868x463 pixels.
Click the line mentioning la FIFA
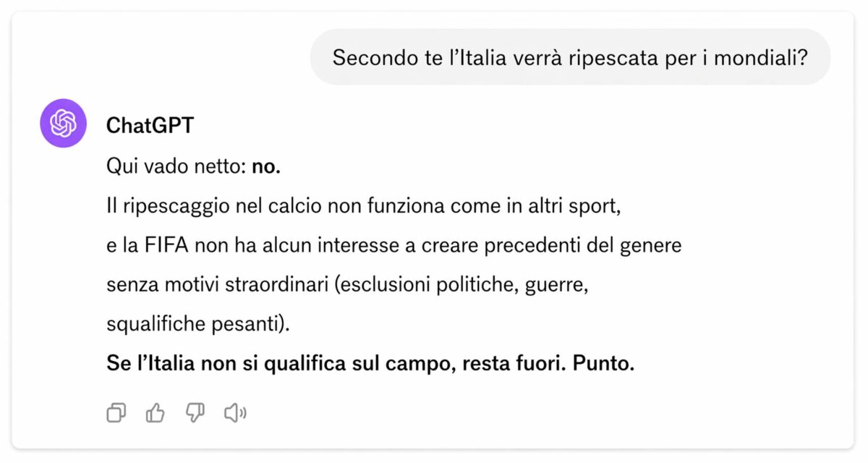[x=394, y=245]
